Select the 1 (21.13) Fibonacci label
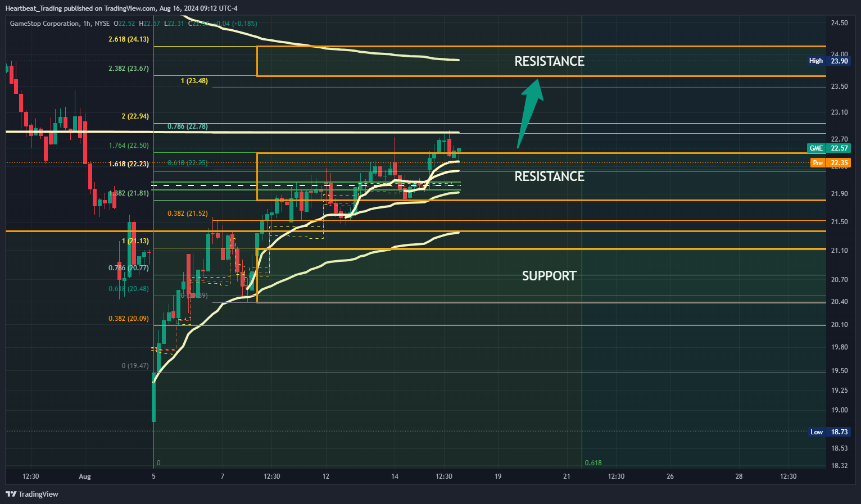Screen dimensions: 861x504 135,241
